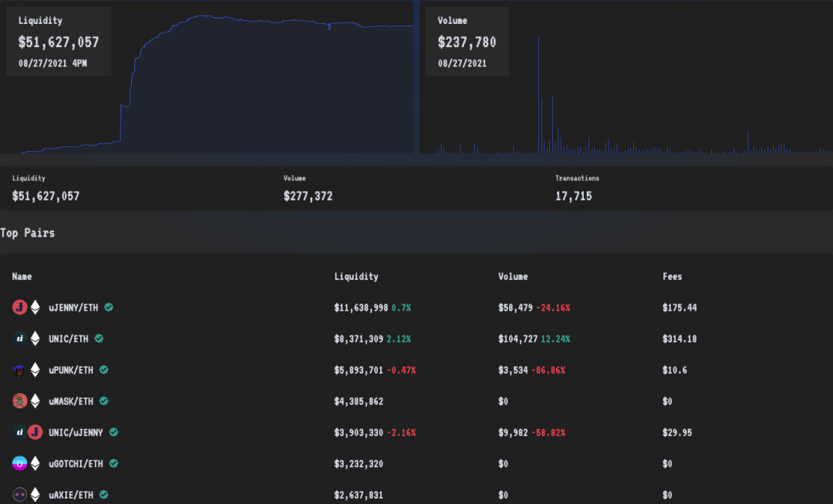Viewport: 833px width, 504px height.
Task: Select the verified checkmark beside uGOTCHI/ETH
Action: point(113,464)
